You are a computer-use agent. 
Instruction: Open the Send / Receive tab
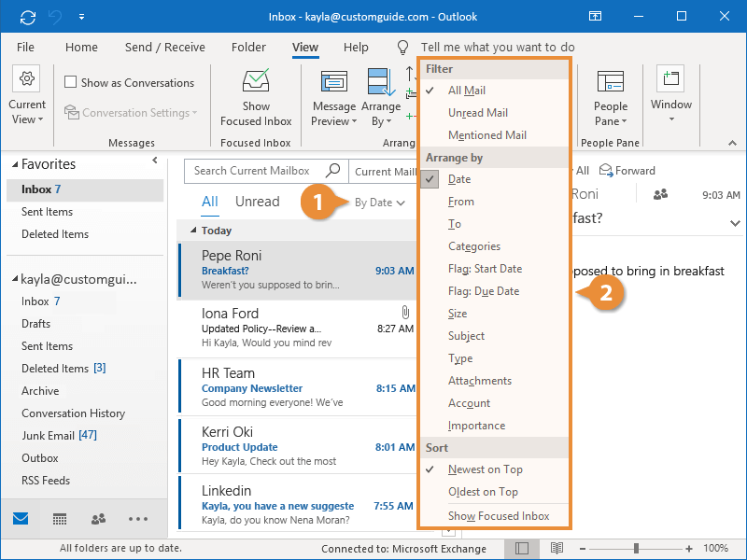[x=165, y=48]
